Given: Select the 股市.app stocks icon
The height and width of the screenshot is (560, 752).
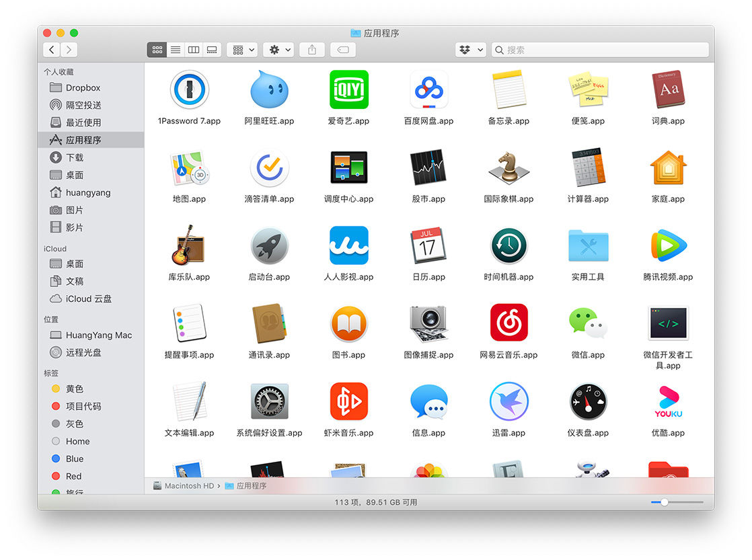Looking at the screenshot, I should (428, 168).
